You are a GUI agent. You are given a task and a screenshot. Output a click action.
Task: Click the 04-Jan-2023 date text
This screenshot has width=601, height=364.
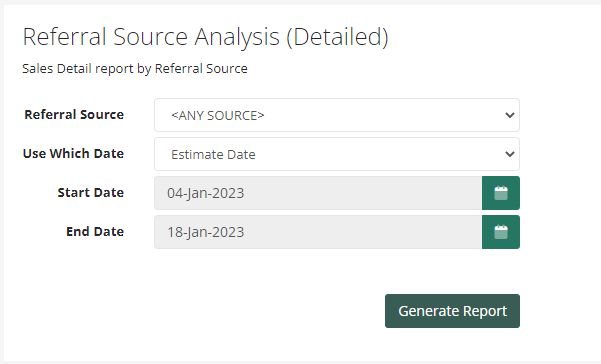click(205, 193)
